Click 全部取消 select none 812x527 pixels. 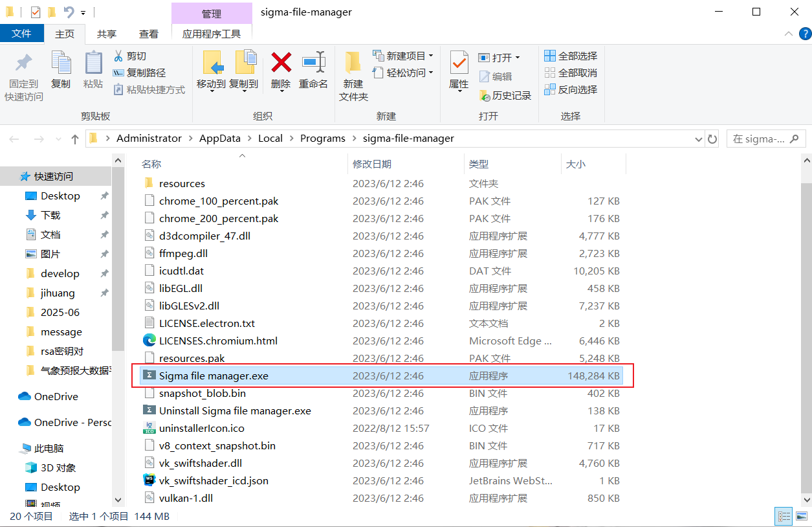[x=571, y=73]
